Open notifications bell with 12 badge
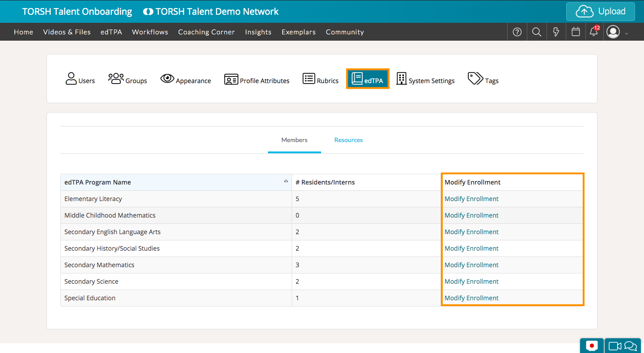The width and height of the screenshot is (644, 353). click(594, 31)
